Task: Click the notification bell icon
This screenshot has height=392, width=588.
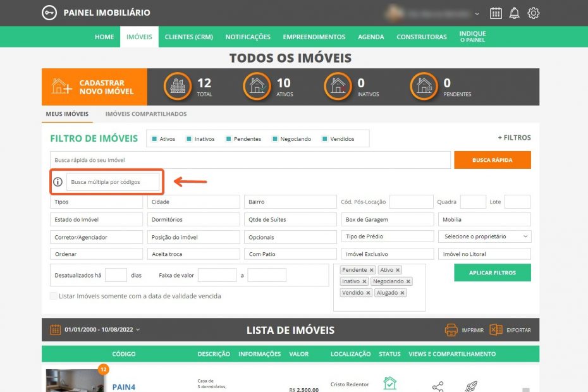Action: tap(515, 13)
